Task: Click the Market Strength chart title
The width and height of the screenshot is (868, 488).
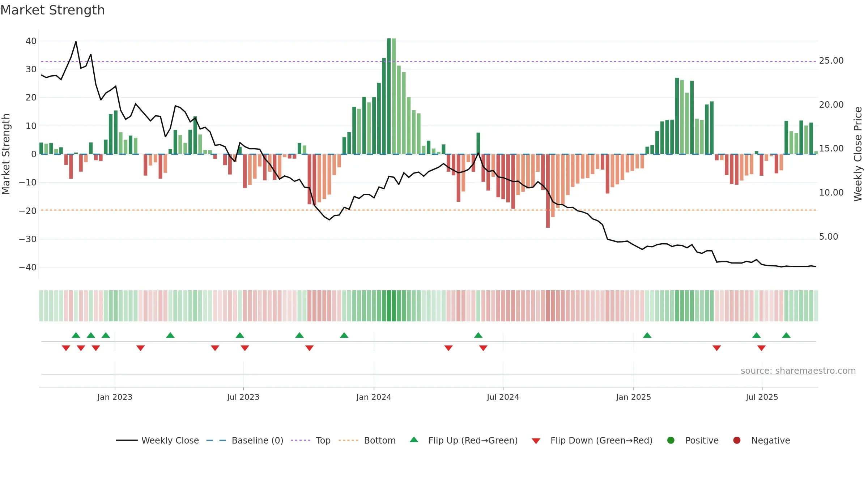Action: click(x=52, y=10)
